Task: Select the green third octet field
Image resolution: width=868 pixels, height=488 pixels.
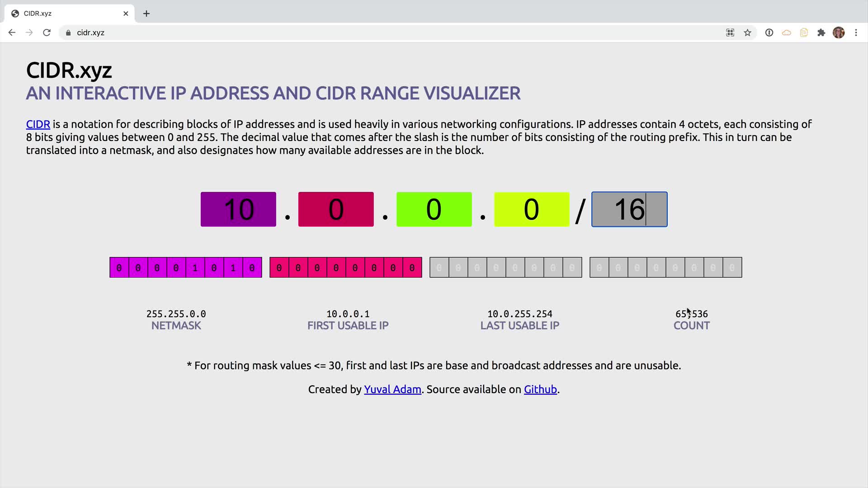Action: point(434,209)
